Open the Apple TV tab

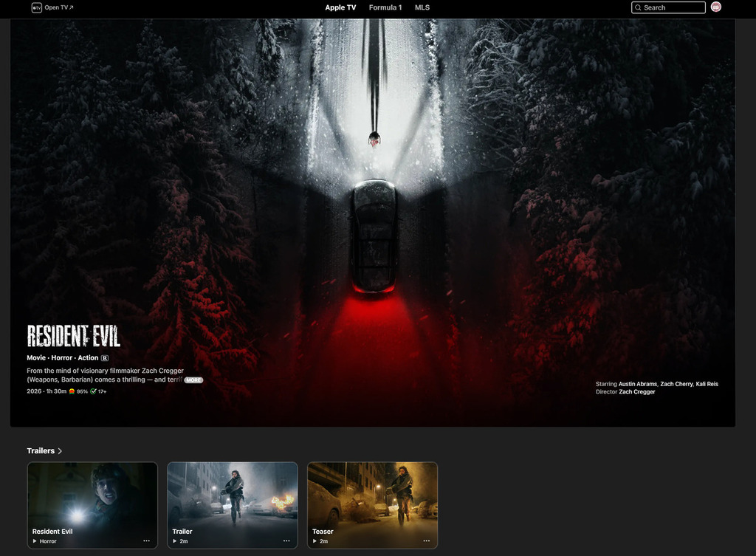click(x=340, y=7)
